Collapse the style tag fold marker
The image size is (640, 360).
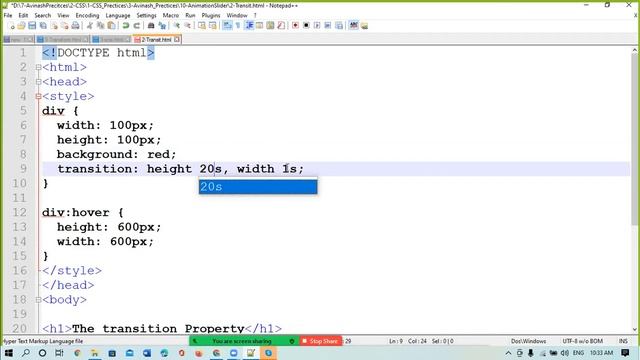point(38,96)
